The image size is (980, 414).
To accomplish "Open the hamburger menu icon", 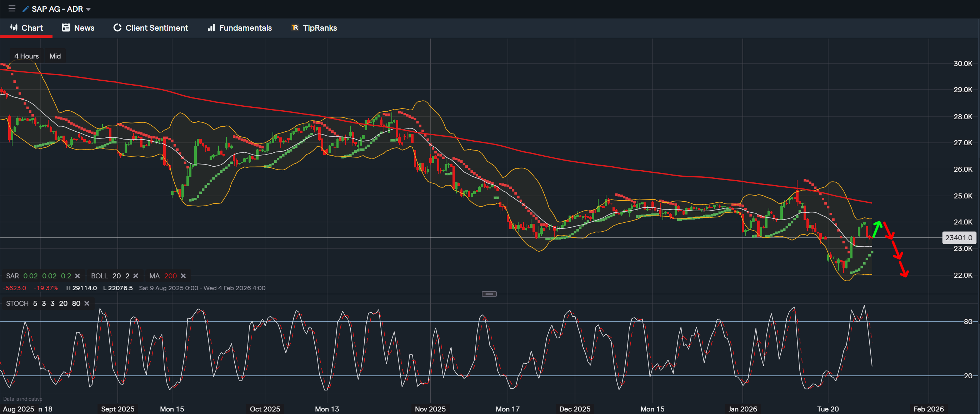I will click(x=12, y=8).
